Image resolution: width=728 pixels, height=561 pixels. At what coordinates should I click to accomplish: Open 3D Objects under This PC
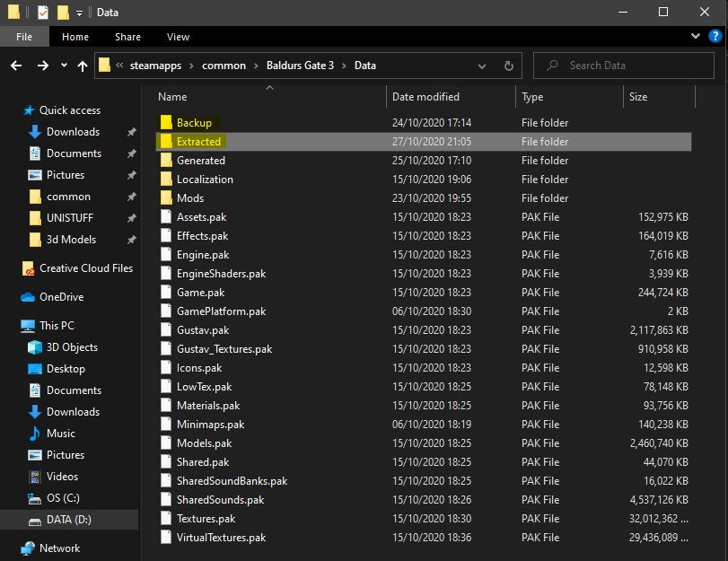click(72, 347)
